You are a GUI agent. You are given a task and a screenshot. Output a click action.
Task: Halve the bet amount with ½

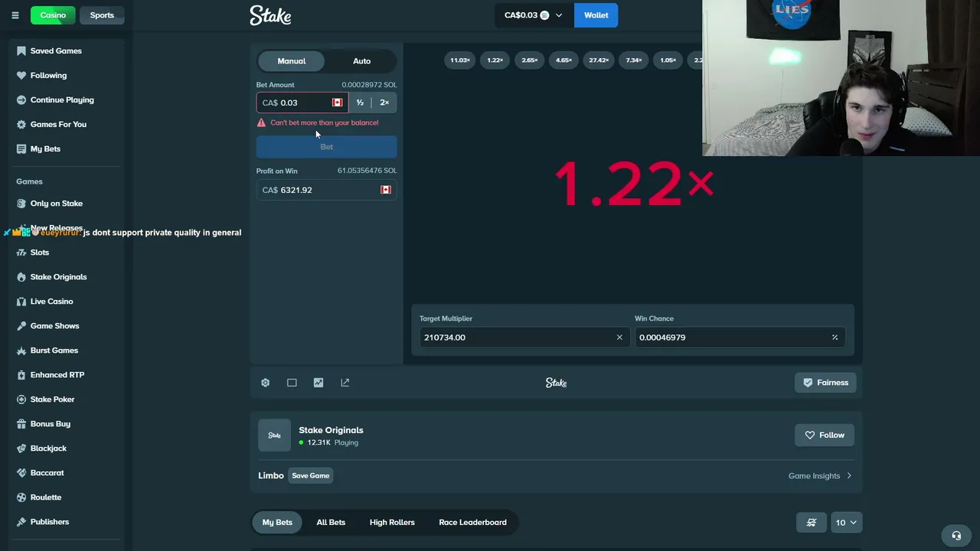click(x=360, y=103)
